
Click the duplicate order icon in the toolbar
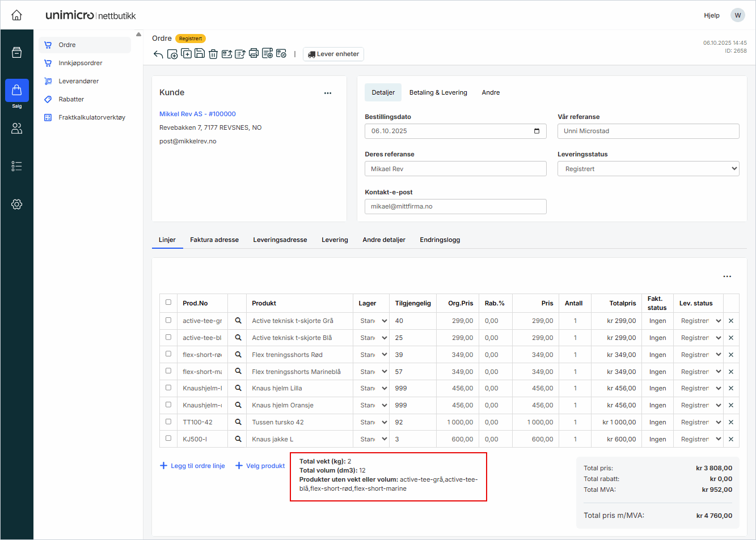[186, 54]
